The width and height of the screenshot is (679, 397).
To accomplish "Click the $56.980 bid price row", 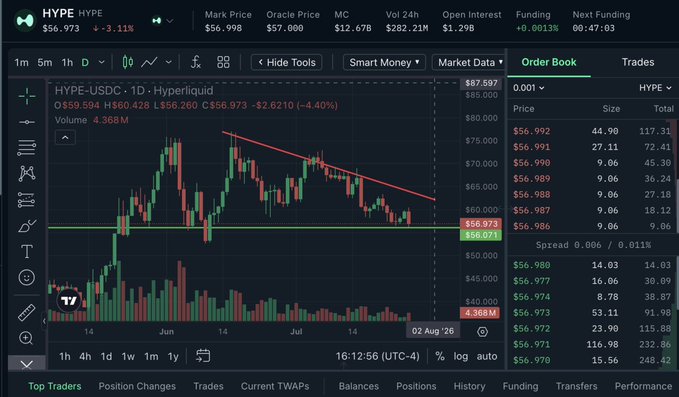I will [592, 265].
